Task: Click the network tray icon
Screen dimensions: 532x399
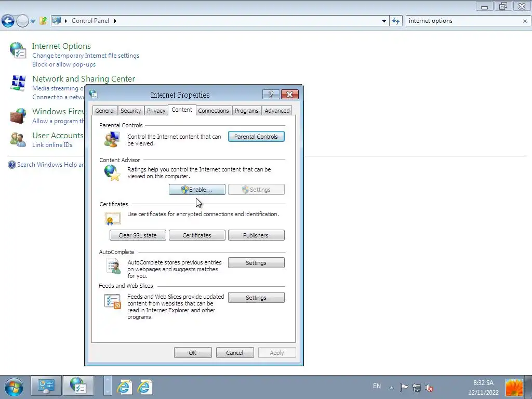Action: coord(417,388)
